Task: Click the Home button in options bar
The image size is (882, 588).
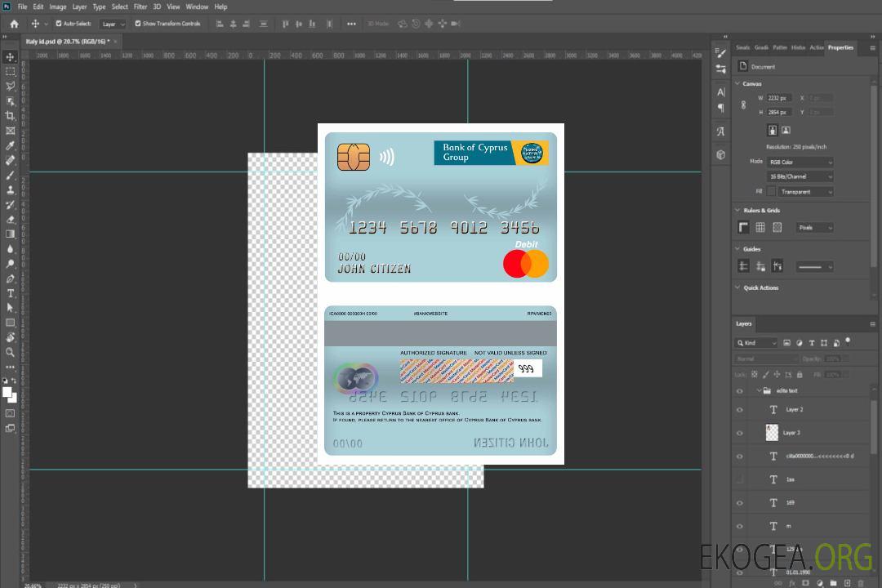Action: (x=14, y=24)
